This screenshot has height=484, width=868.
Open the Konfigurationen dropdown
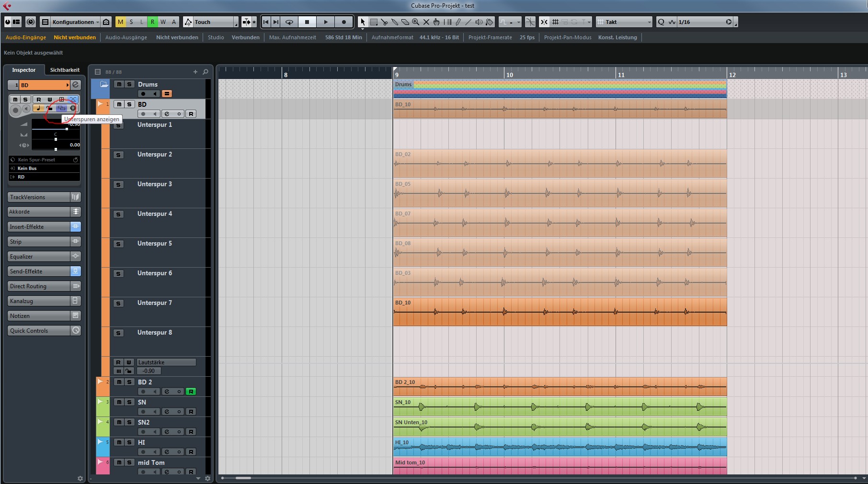coord(75,22)
